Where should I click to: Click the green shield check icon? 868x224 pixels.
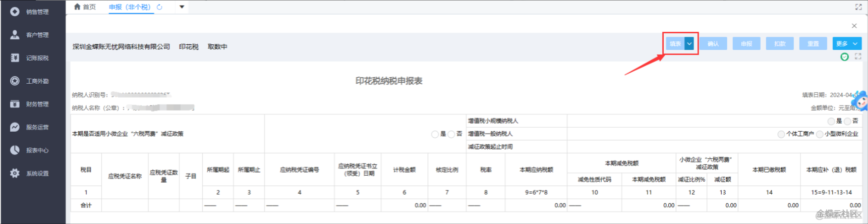(x=844, y=57)
